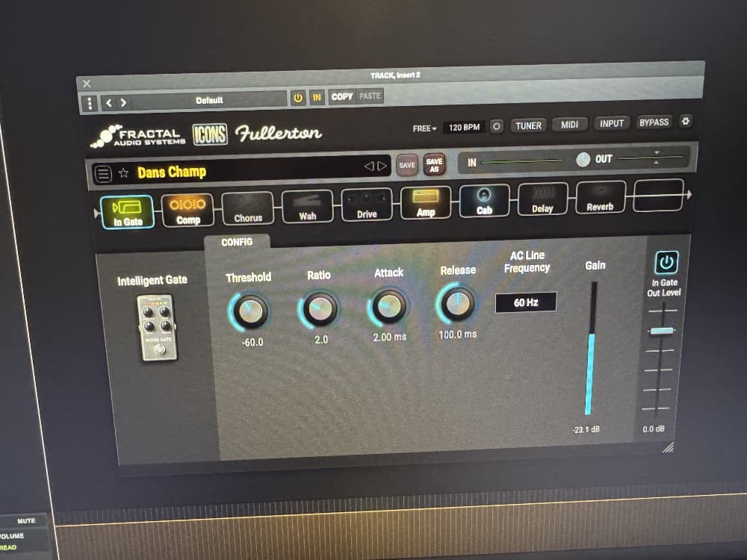
Task: Open the TUNER
Action: (x=528, y=125)
